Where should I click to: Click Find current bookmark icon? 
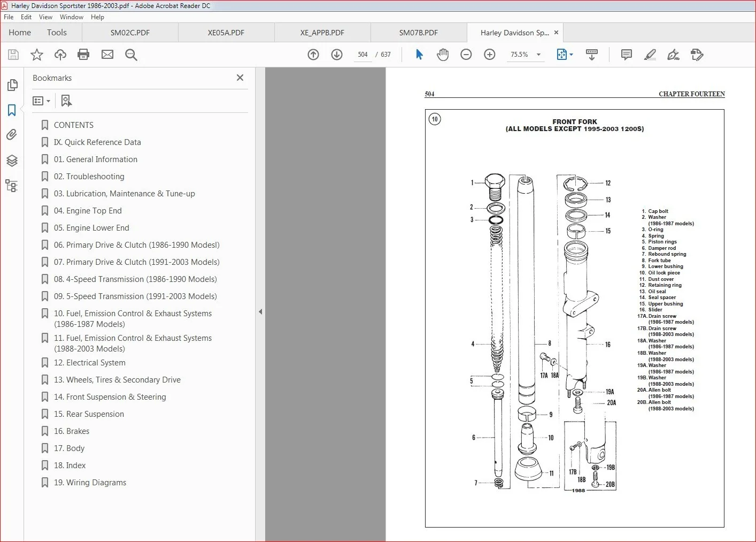pos(66,101)
